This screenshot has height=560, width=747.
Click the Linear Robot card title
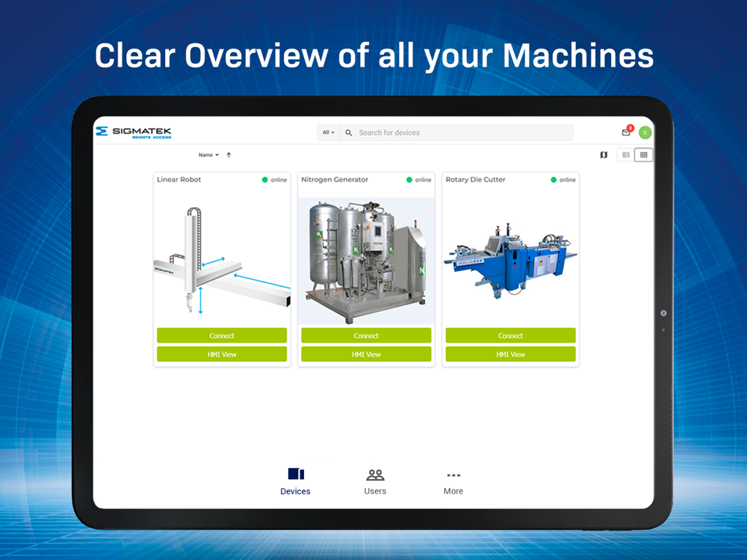pos(179,179)
